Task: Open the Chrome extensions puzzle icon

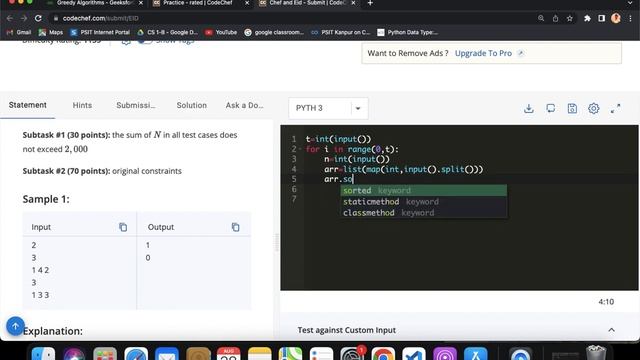Action: click(587, 18)
